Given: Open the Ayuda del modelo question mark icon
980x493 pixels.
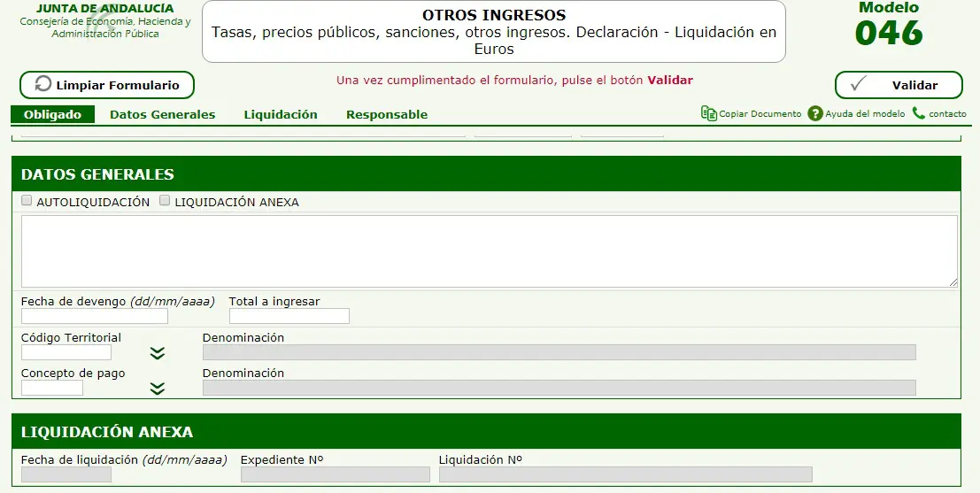Looking at the screenshot, I should click(x=815, y=113).
